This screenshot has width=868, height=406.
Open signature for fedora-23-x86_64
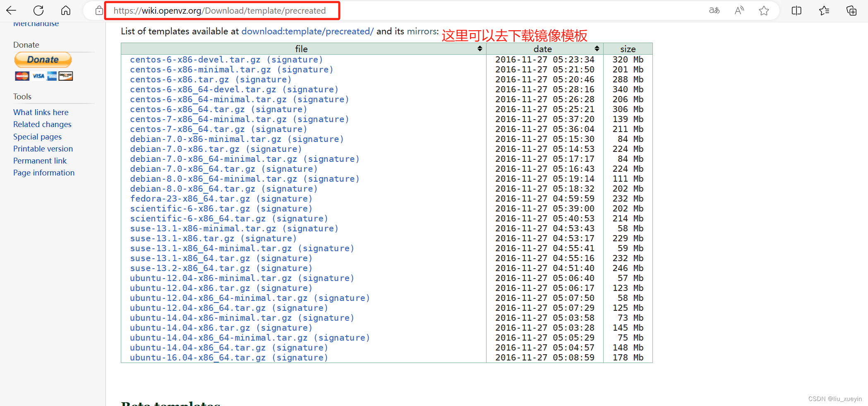click(x=284, y=199)
